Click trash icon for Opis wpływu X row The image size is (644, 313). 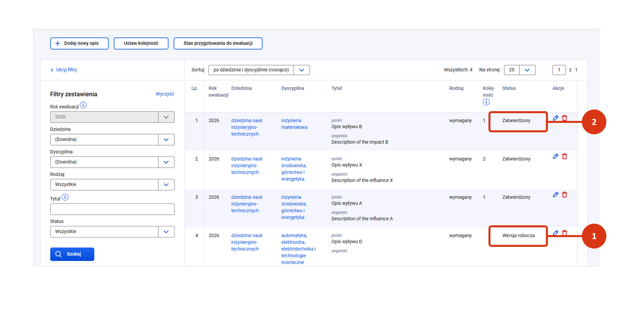564,156
